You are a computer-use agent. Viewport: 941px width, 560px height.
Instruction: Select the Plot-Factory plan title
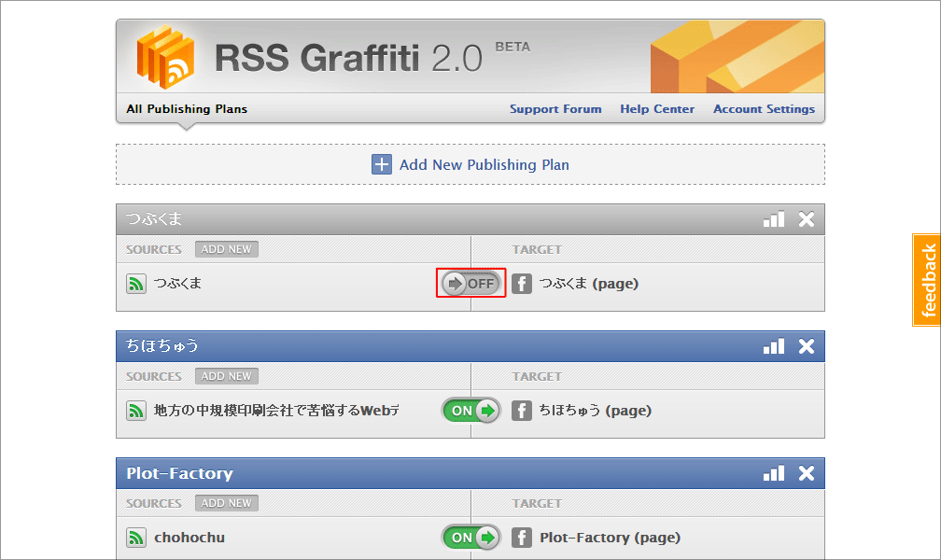point(179,473)
